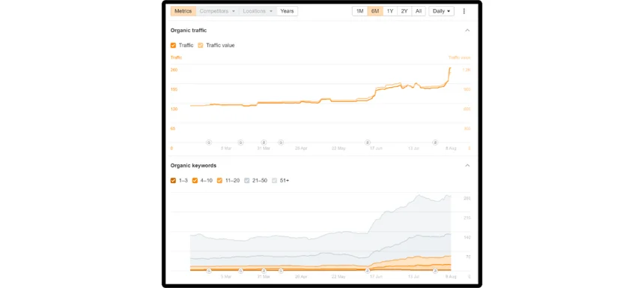Click the 'a' marker above 31 Mar in Organic traffic chart

(x=264, y=142)
